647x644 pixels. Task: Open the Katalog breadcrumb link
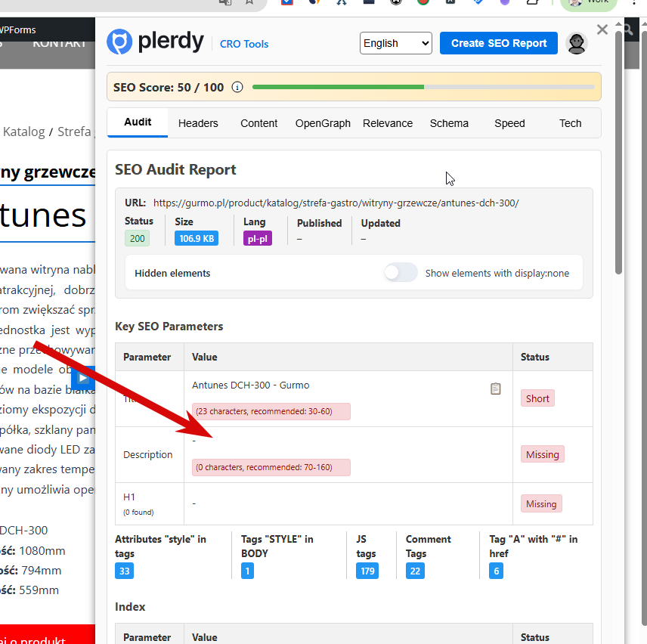click(x=24, y=132)
